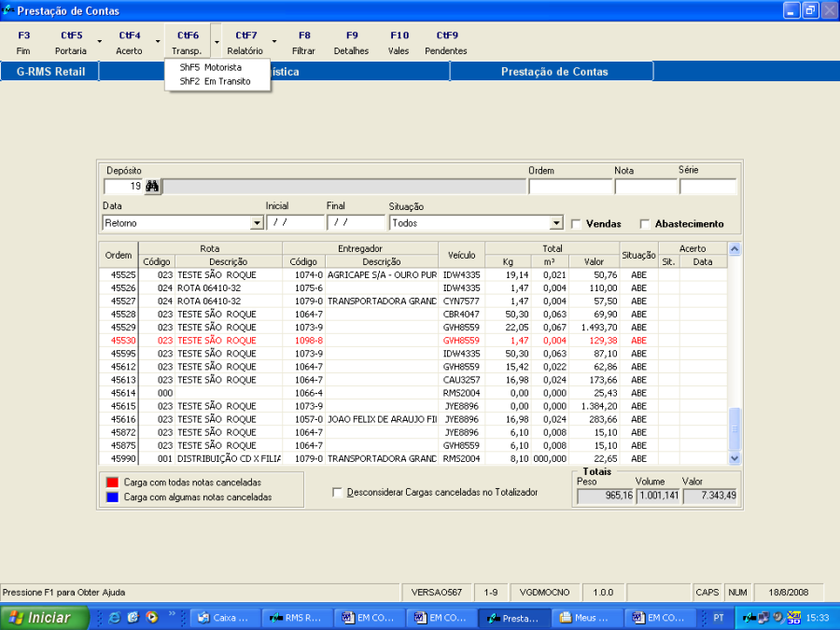The width and height of the screenshot is (840, 630).
Task: Click the table scroll down arrow
Action: 735,458
